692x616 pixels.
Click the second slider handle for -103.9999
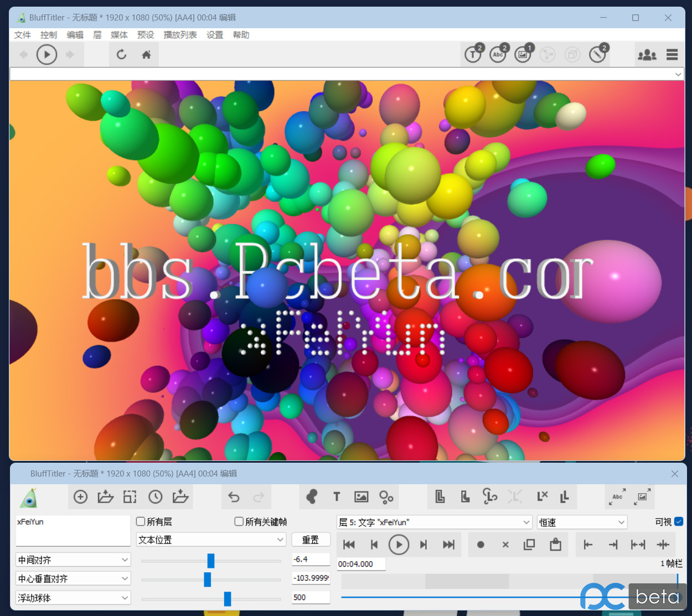(x=208, y=579)
